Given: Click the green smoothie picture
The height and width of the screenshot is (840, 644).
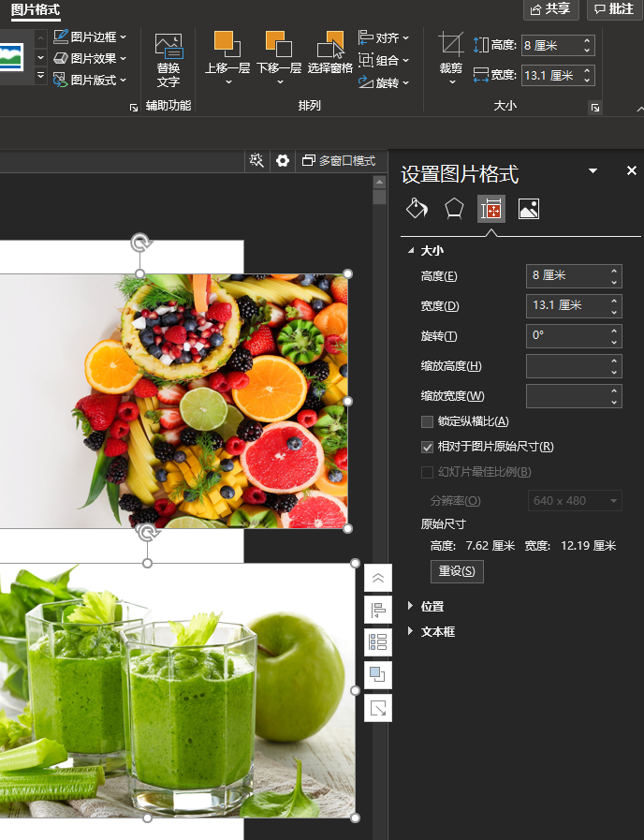Looking at the screenshot, I should 178,690.
